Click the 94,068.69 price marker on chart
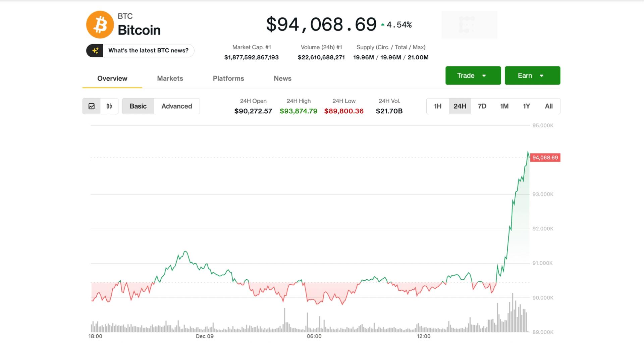This screenshot has height=343, width=644. pyautogui.click(x=545, y=157)
